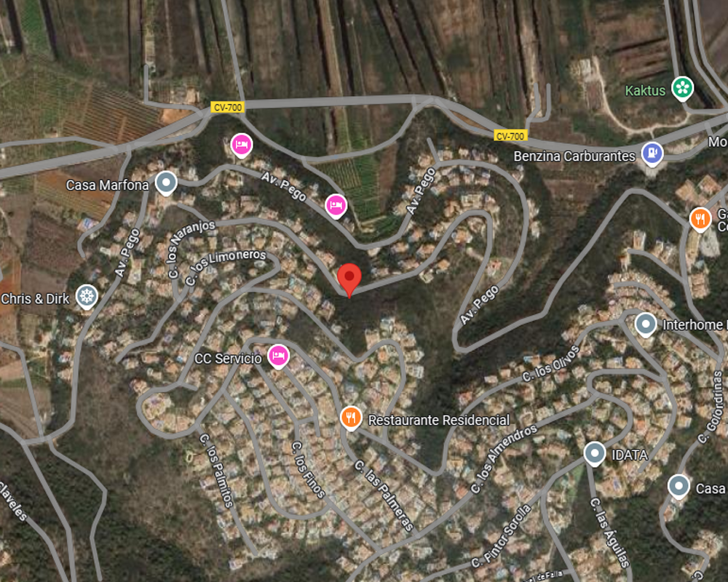Select the Benzina Carburantes gas station icon
The image size is (728, 582).
[652, 154]
